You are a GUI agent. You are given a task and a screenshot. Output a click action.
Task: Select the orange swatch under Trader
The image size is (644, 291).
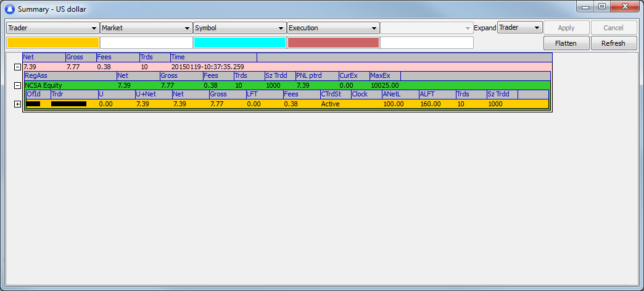pos(52,43)
